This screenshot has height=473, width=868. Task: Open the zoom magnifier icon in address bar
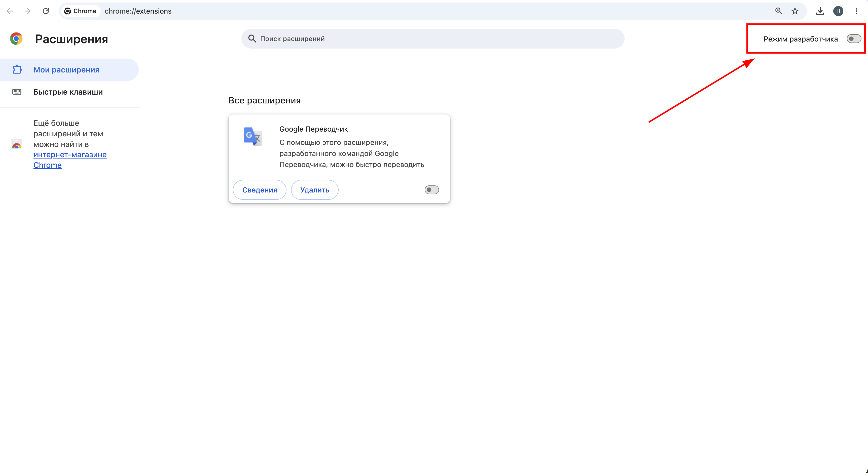coord(778,11)
